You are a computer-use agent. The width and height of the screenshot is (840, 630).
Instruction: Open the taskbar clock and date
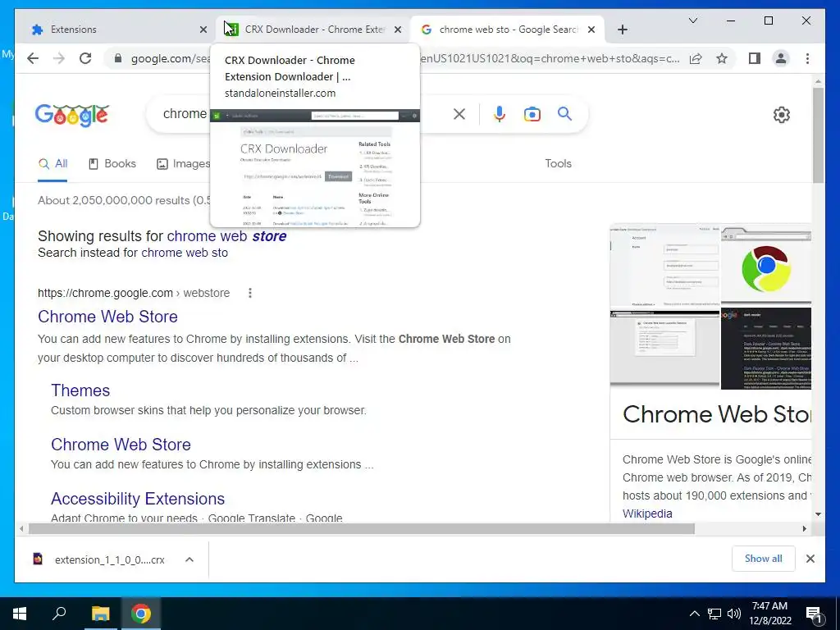[x=769, y=614]
